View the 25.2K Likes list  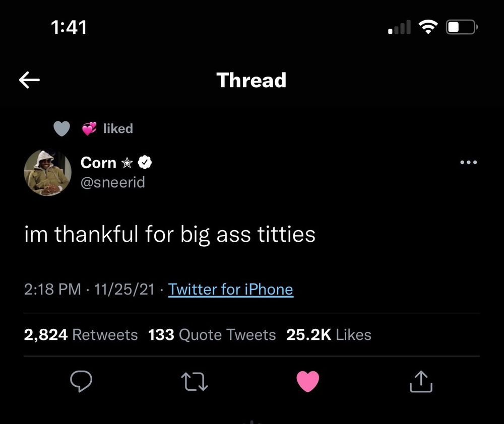coord(329,334)
